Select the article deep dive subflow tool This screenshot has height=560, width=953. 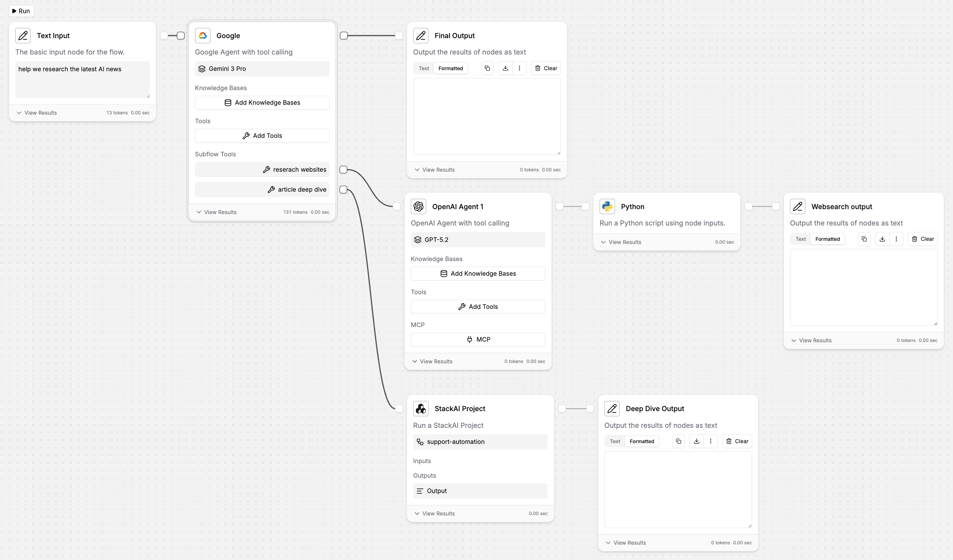[x=262, y=190]
